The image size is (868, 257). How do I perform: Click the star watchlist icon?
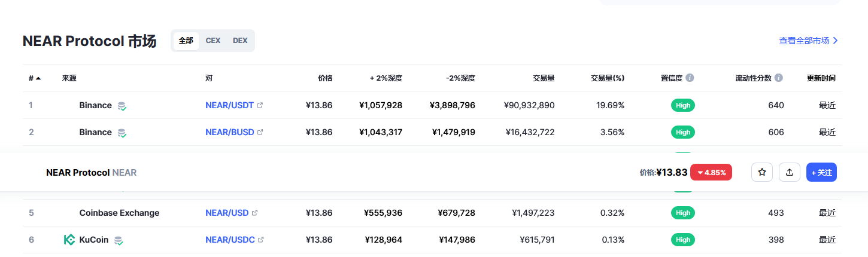tap(762, 172)
